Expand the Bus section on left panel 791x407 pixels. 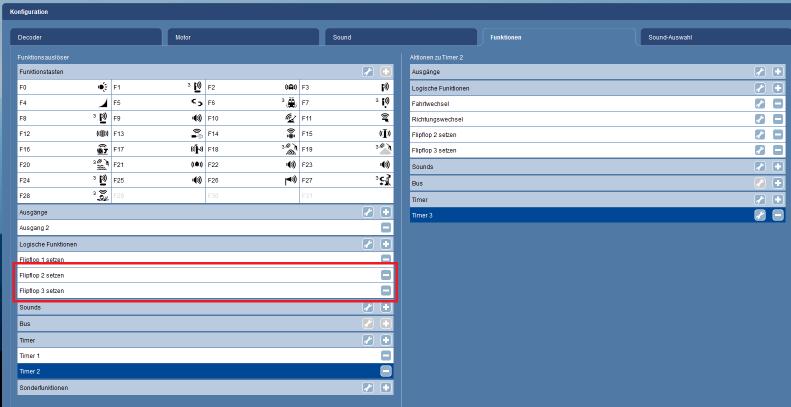pos(190,323)
